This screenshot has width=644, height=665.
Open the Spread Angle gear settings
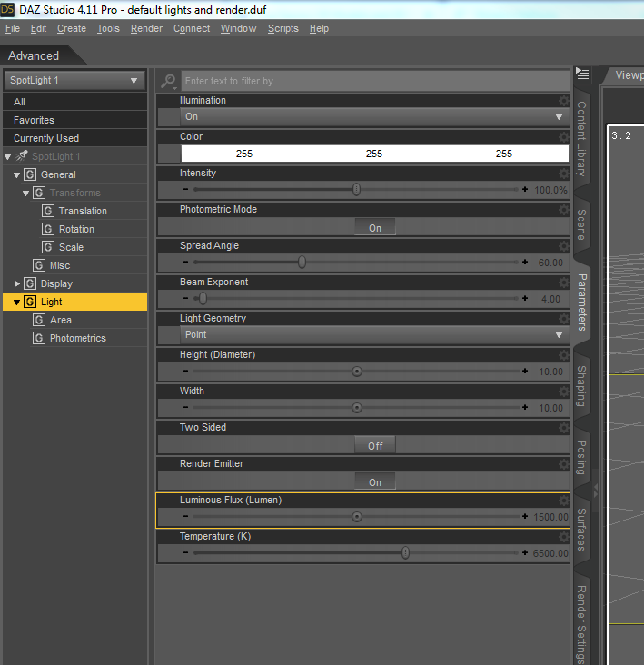[x=563, y=246]
